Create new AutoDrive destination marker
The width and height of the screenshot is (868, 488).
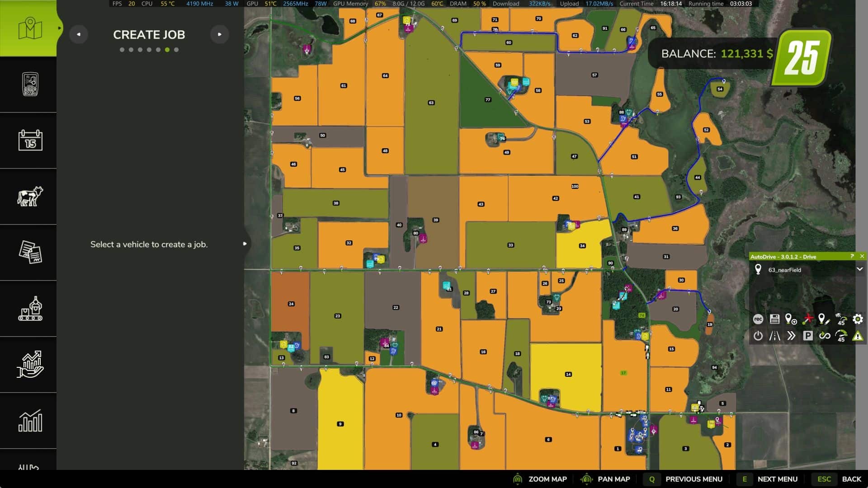(791, 319)
